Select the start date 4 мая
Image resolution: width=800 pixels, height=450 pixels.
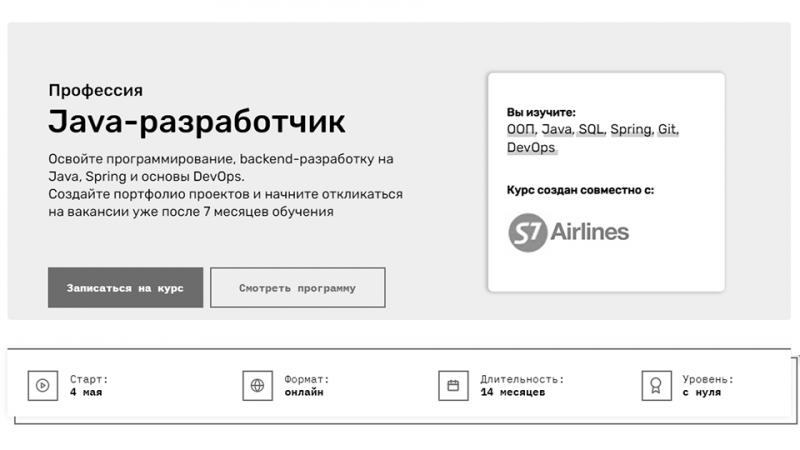tap(86, 392)
